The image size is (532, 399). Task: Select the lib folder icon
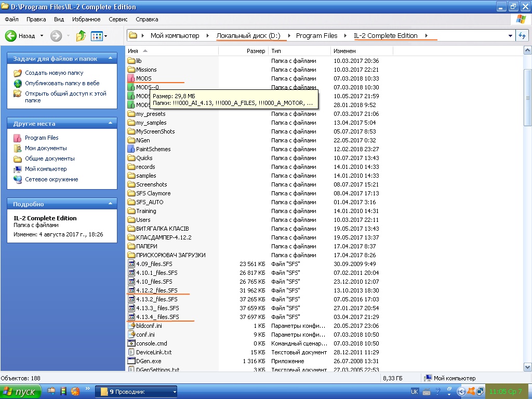pyautogui.click(x=131, y=61)
